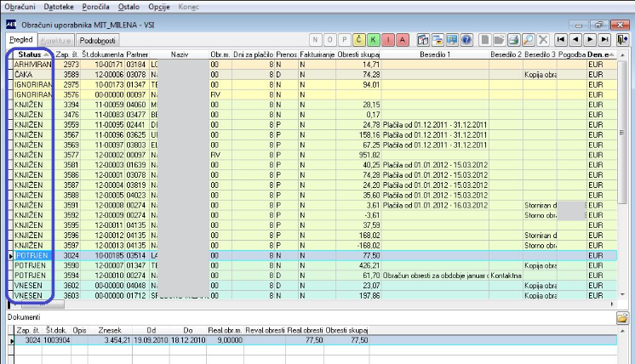Click the Partner column header

138,54
